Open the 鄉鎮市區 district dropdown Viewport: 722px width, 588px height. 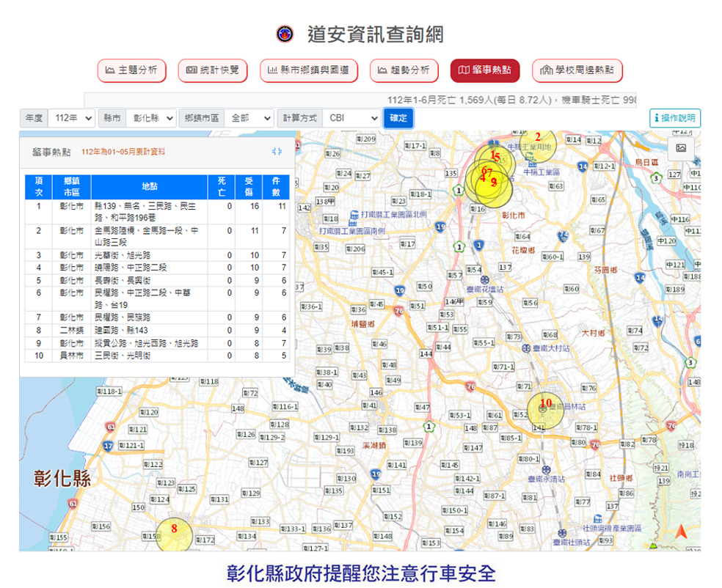pos(249,118)
